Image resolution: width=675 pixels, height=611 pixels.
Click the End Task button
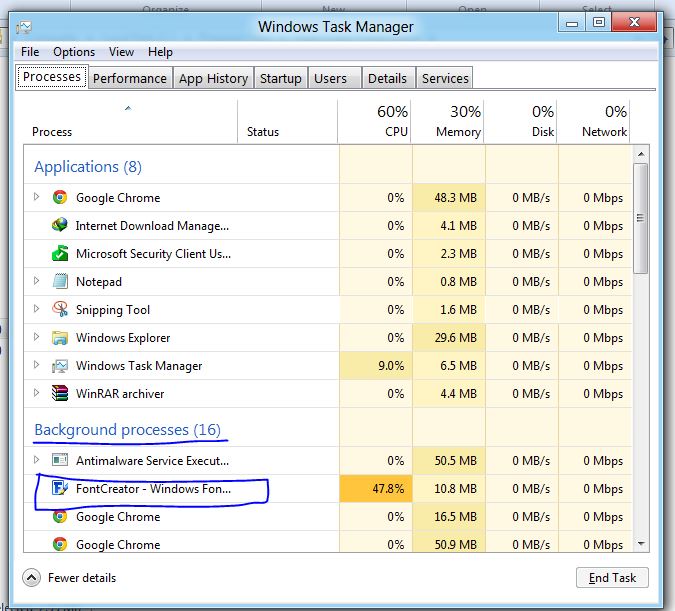click(x=612, y=578)
